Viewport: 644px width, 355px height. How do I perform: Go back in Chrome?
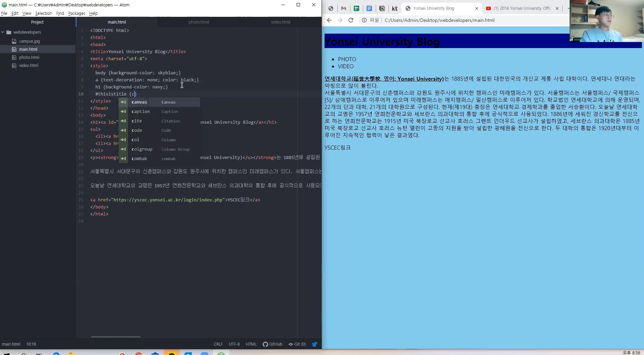tap(329, 20)
